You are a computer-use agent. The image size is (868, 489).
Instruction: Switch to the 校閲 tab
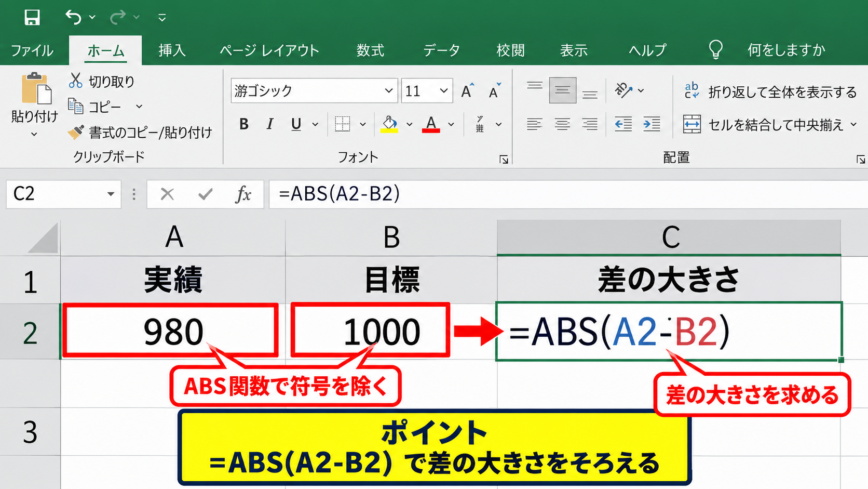[x=510, y=50]
